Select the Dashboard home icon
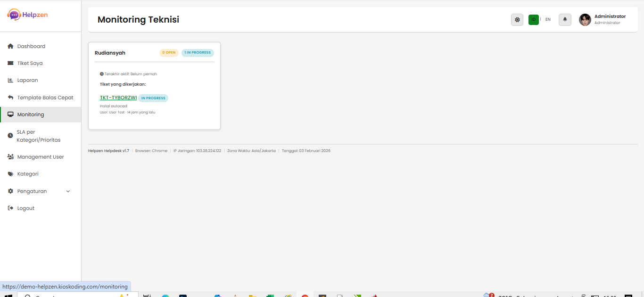The image size is (644, 297). pos(10,46)
